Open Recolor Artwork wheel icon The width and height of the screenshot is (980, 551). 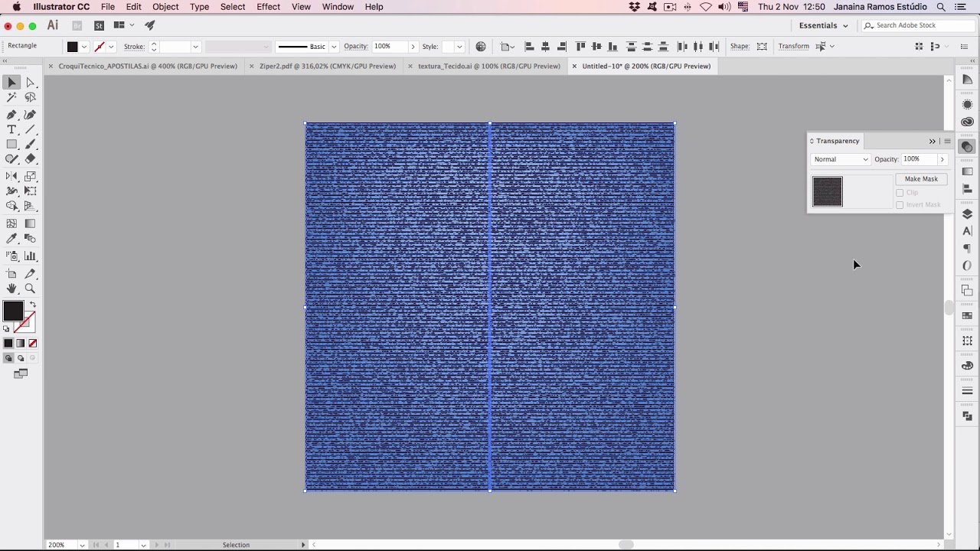click(x=481, y=46)
